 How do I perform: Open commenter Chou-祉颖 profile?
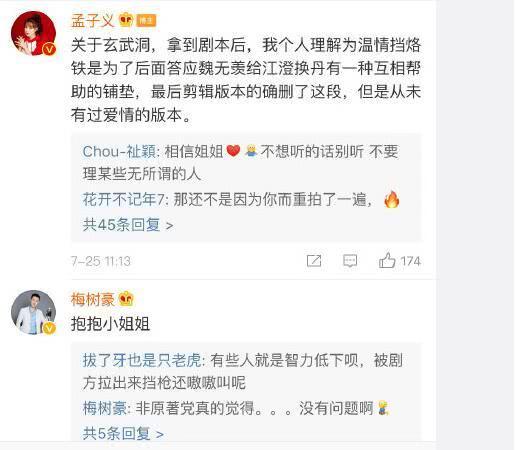(119, 152)
